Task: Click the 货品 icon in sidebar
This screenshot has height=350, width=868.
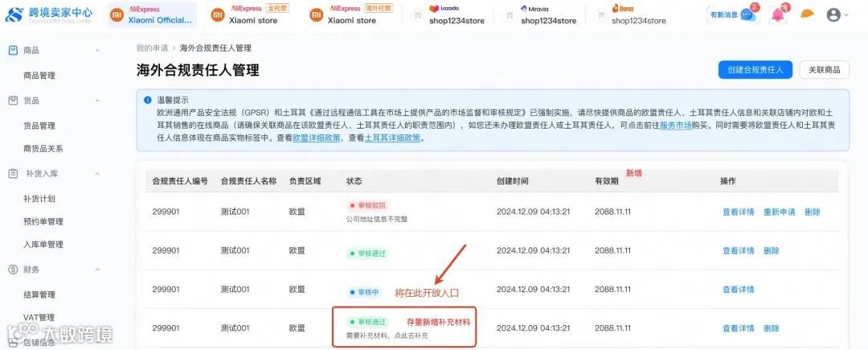Action: 14,101
